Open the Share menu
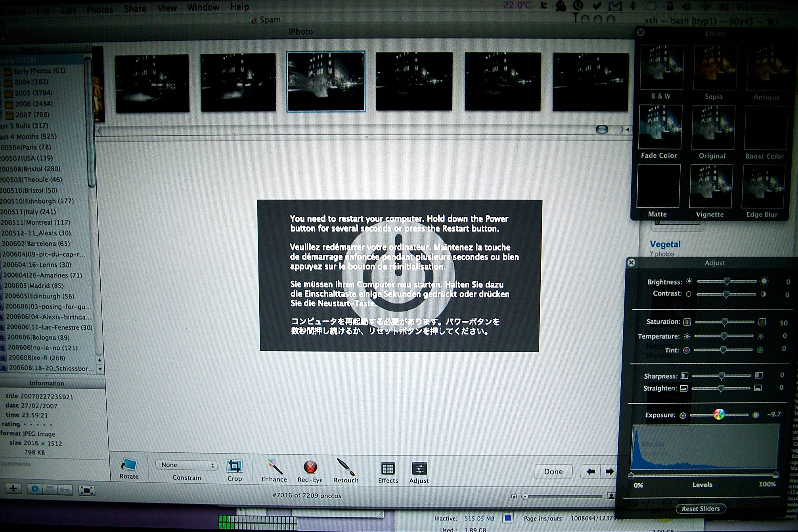 tap(135, 8)
